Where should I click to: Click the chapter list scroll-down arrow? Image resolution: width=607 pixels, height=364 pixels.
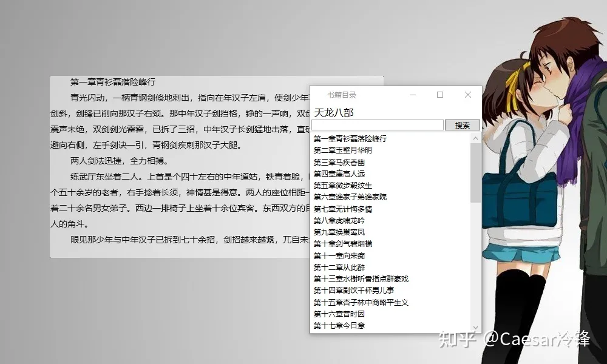click(475, 328)
